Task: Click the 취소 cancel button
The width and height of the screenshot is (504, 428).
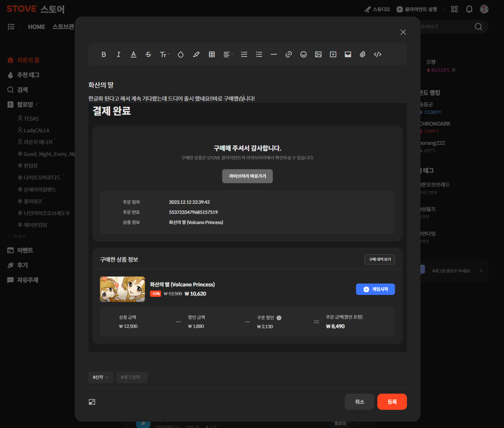Action: (x=359, y=402)
